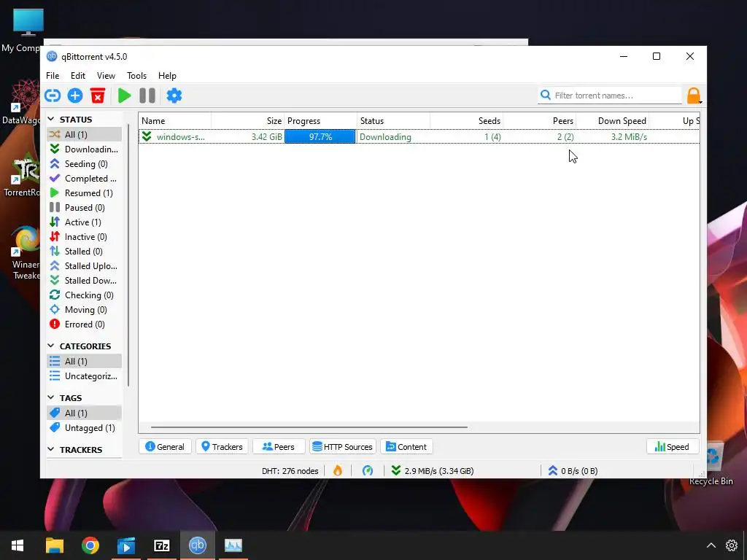Screen dimensions: 747x560
Task: Click the 97.7% progress bar
Action: (x=320, y=136)
